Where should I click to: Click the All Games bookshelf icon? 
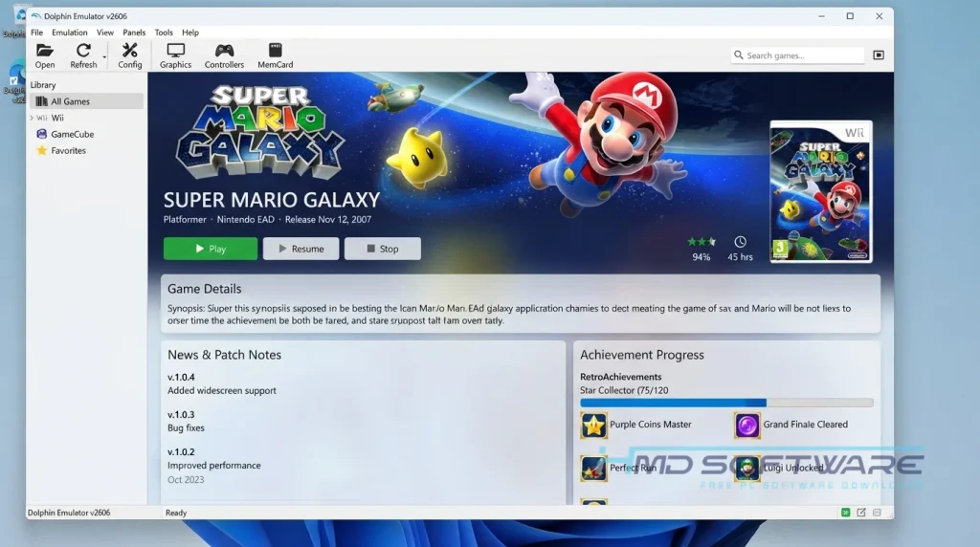pos(42,101)
